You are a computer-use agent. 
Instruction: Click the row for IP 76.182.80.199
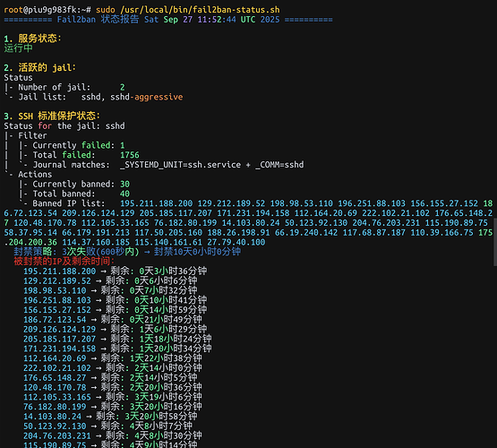click(113, 407)
